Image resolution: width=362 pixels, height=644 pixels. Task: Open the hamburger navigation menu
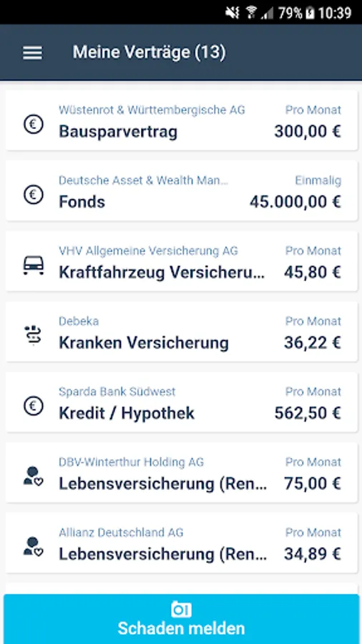[x=32, y=52]
